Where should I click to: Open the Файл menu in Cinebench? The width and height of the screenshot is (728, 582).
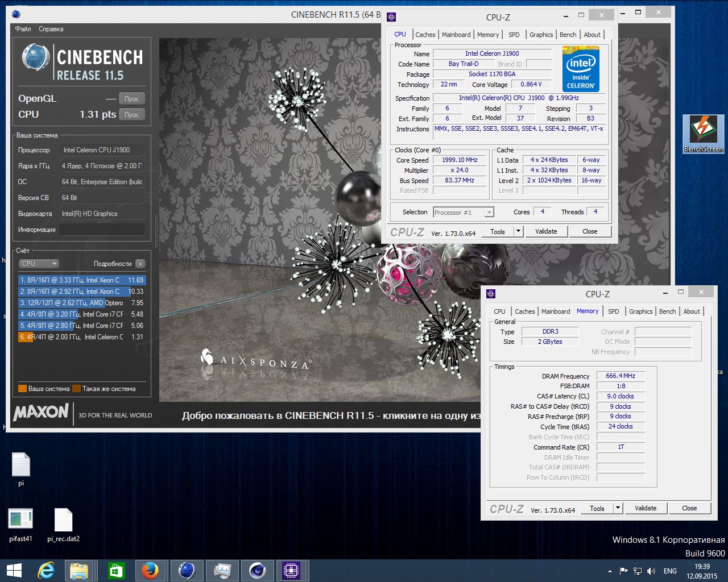[x=23, y=29]
